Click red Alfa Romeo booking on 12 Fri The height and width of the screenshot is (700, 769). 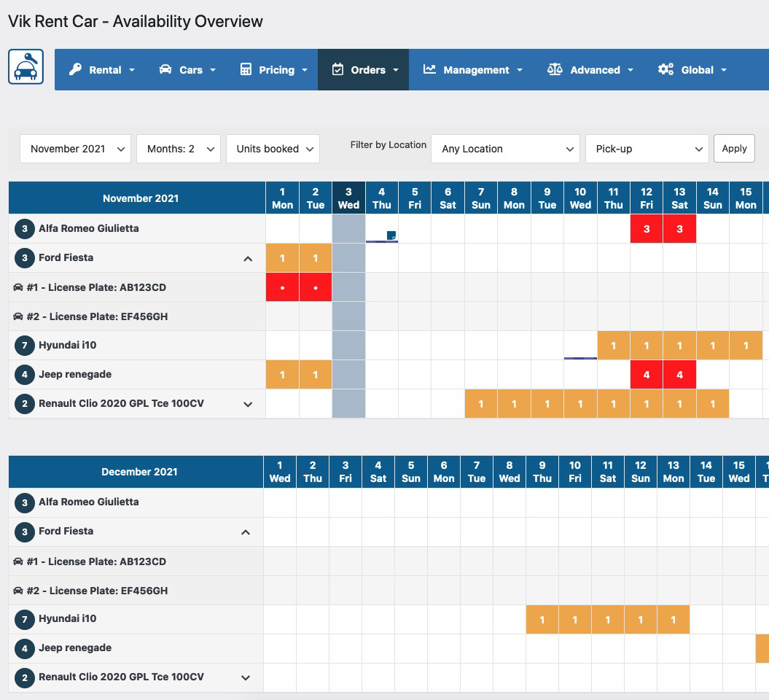click(x=647, y=229)
